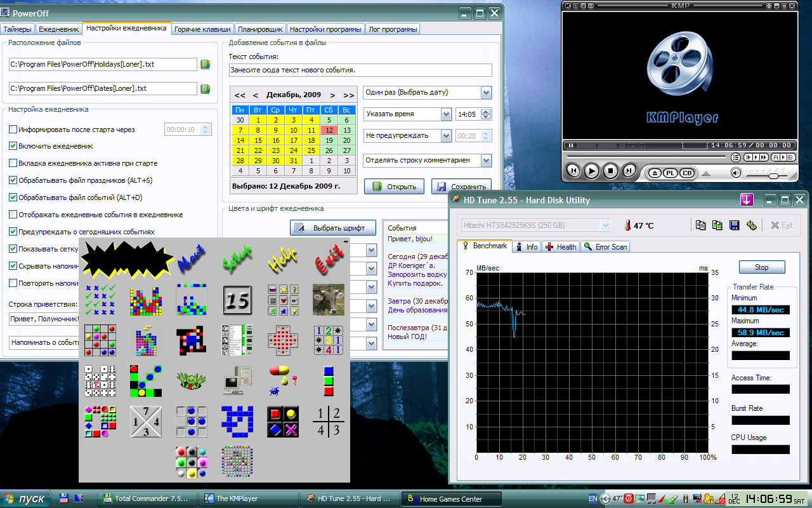
Task: Click the browse icon next to Holidays[Loner].txt path
Action: point(205,64)
